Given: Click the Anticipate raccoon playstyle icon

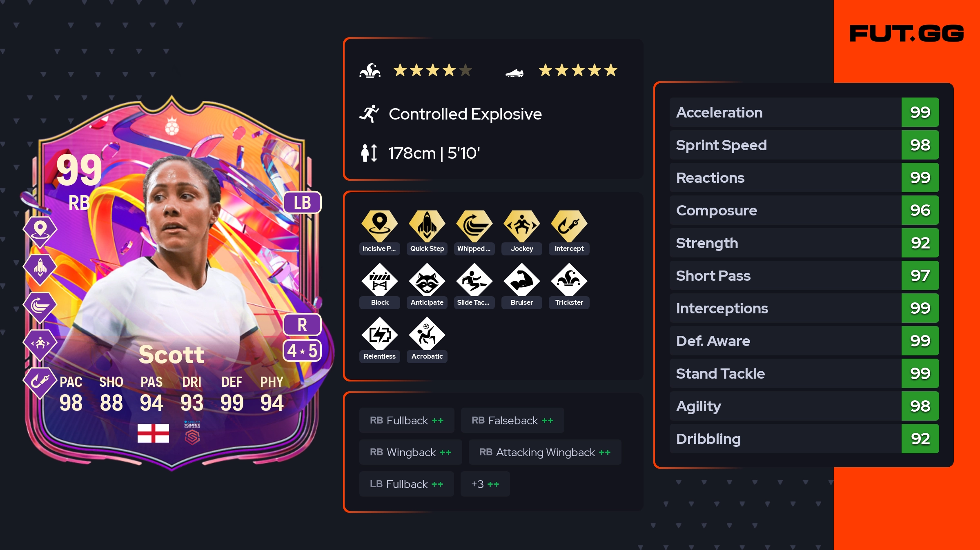Looking at the screenshot, I should 427,280.
